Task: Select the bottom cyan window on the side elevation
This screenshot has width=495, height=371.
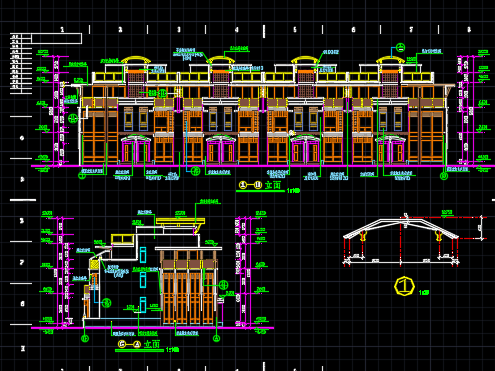Action: pyautogui.click(x=143, y=305)
